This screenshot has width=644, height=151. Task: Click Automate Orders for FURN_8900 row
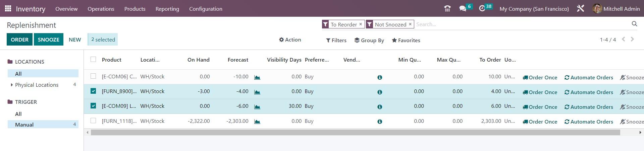589,92
